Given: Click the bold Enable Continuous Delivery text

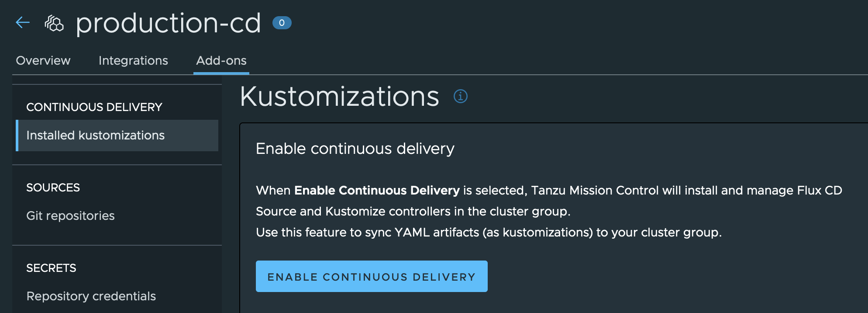Looking at the screenshot, I should pos(377,190).
